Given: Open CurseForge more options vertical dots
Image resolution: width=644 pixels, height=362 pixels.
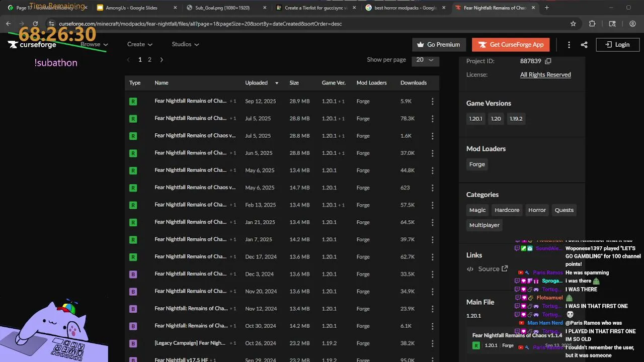Looking at the screenshot, I should coord(569,45).
